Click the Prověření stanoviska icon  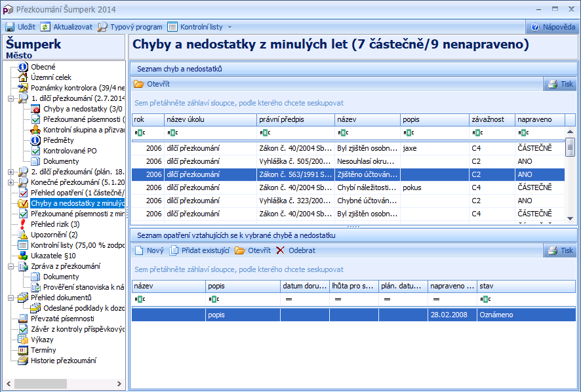coord(35,287)
